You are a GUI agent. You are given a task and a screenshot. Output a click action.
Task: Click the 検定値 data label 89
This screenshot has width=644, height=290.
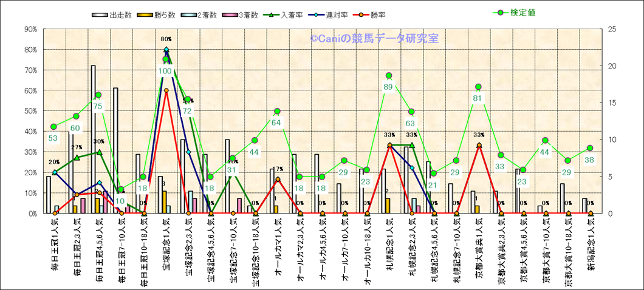[x=389, y=87]
